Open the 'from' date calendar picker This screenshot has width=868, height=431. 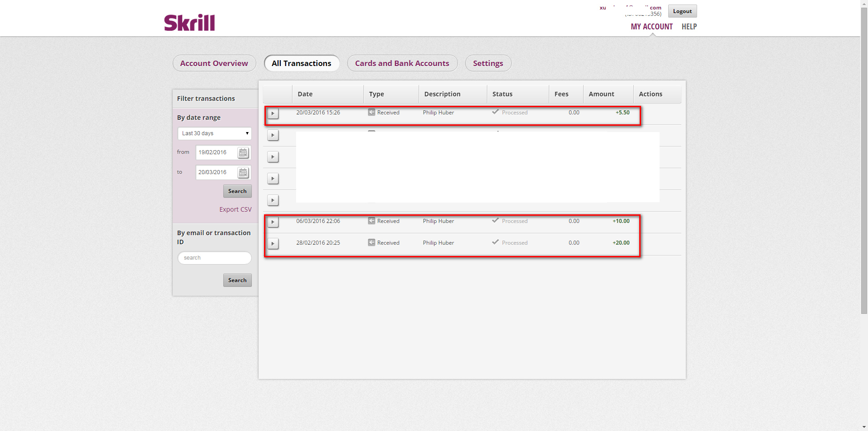click(x=243, y=153)
